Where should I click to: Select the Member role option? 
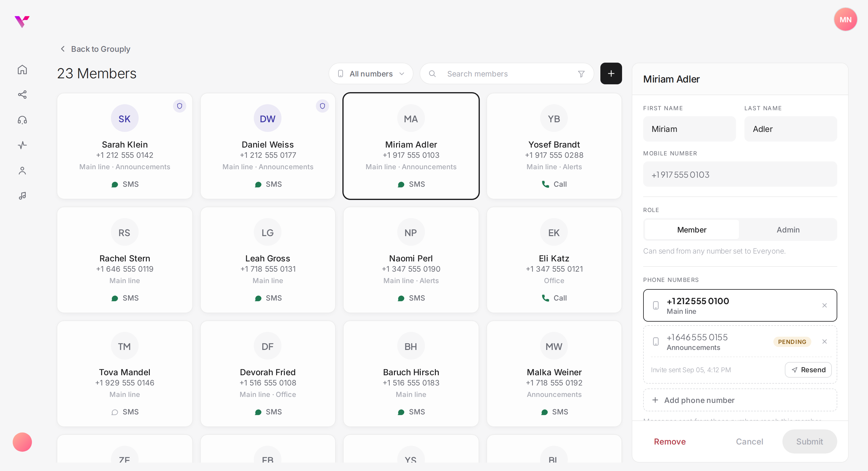click(691, 229)
